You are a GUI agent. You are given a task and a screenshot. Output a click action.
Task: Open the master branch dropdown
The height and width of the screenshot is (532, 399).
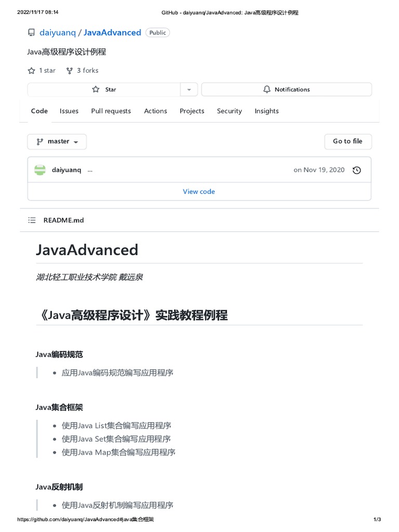tap(57, 141)
